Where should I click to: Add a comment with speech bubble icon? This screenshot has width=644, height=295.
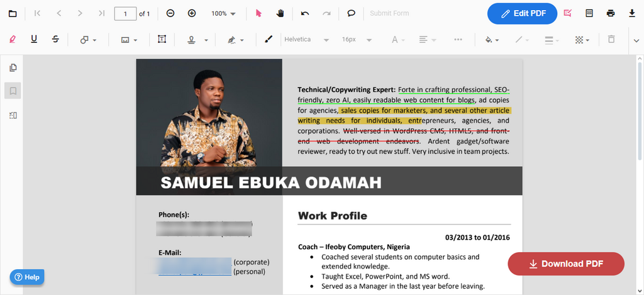pyautogui.click(x=352, y=13)
